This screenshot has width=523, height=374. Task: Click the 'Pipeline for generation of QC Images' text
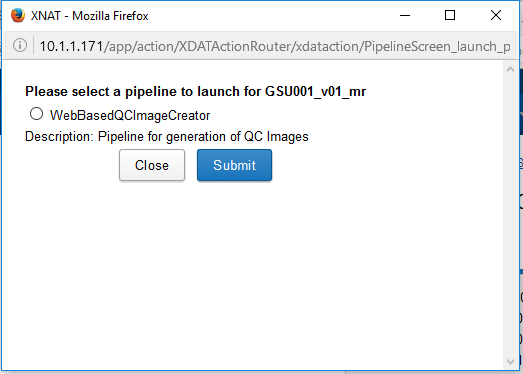click(203, 137)
